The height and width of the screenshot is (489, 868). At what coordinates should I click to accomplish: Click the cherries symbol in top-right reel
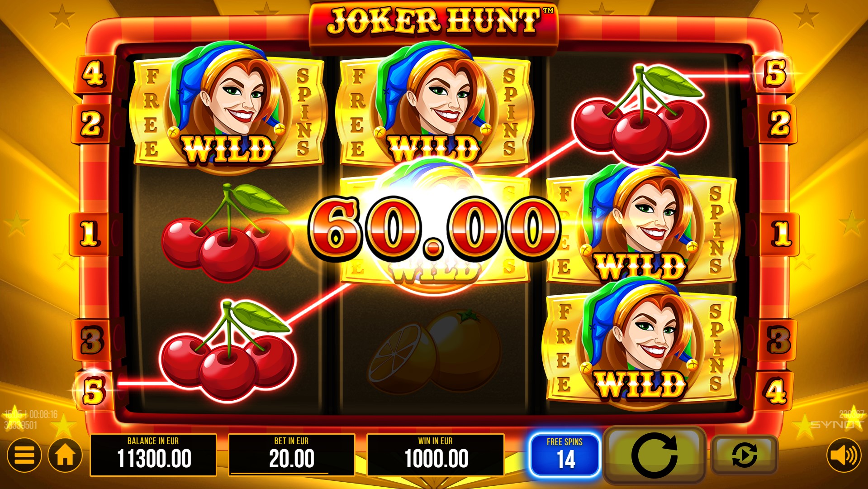[x=640, y=115]
